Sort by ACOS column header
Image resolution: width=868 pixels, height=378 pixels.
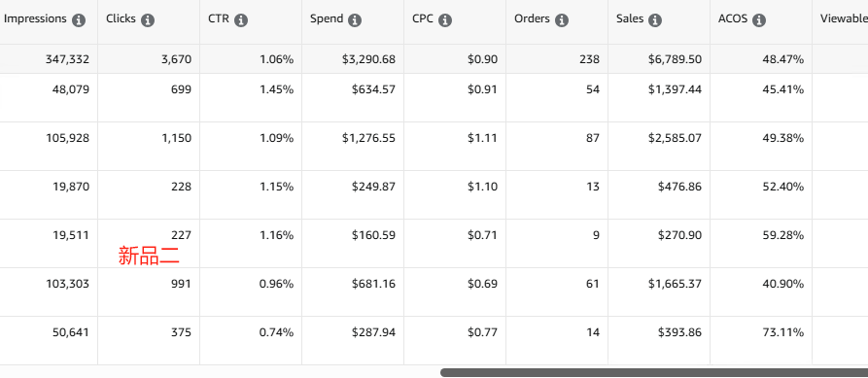(x=733, y=18)
